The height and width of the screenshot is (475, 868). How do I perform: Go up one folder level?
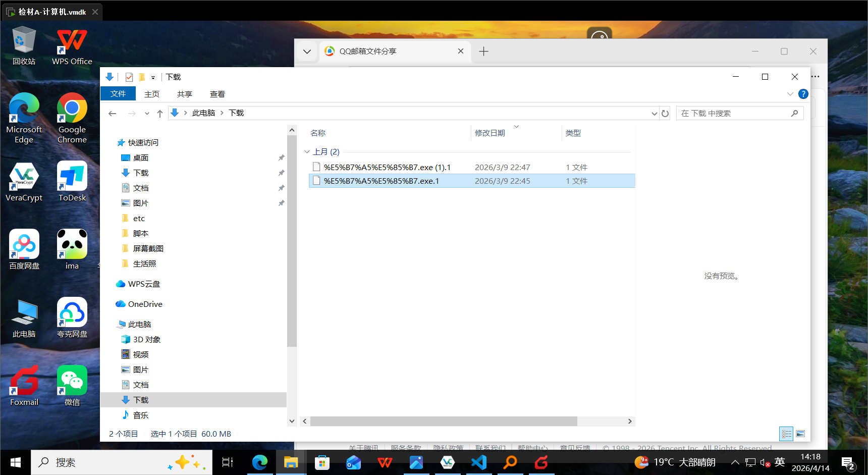click(x=160, y=114)
